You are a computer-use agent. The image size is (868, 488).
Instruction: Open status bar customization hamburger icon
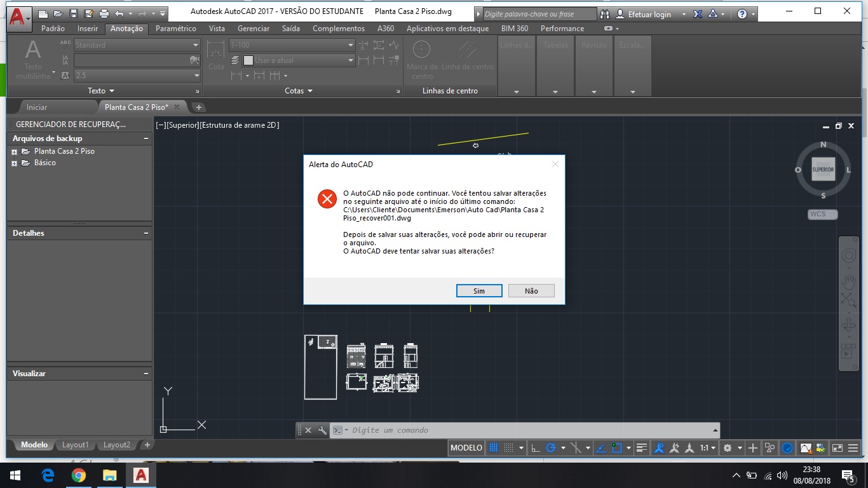coord(853,448)
